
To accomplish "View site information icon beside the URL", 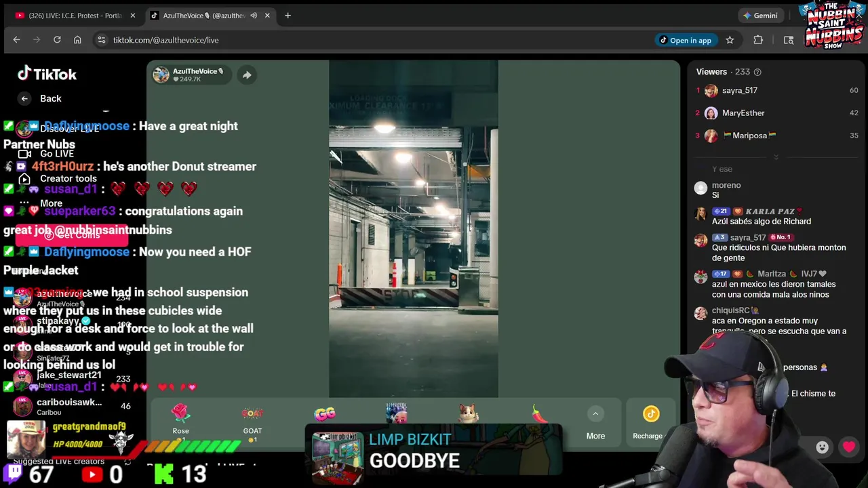I will tap(102, 40).
